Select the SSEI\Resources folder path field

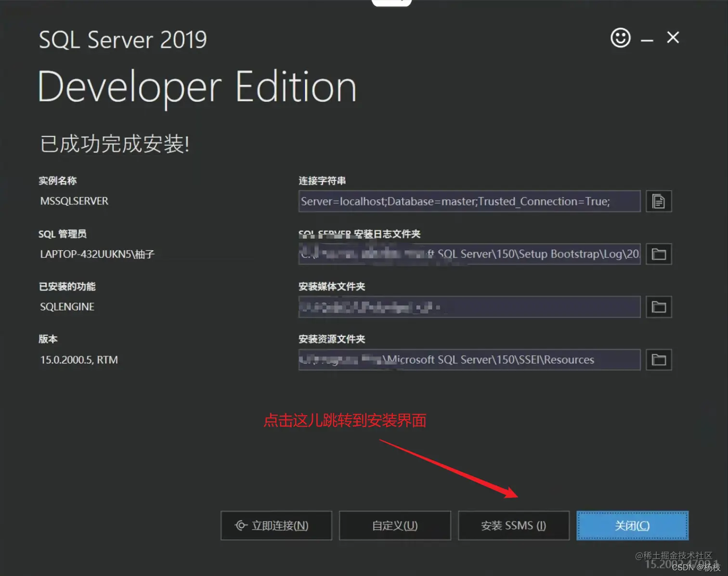[469, 360]
